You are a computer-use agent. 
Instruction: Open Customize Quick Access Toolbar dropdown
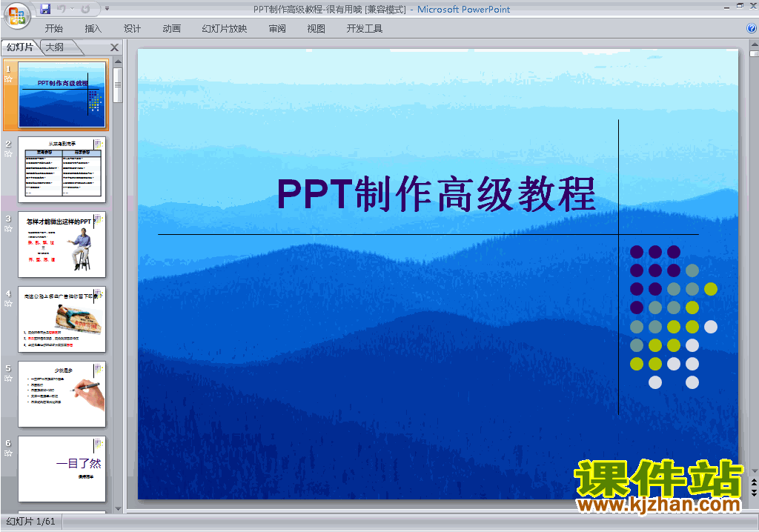coord(107,9)
